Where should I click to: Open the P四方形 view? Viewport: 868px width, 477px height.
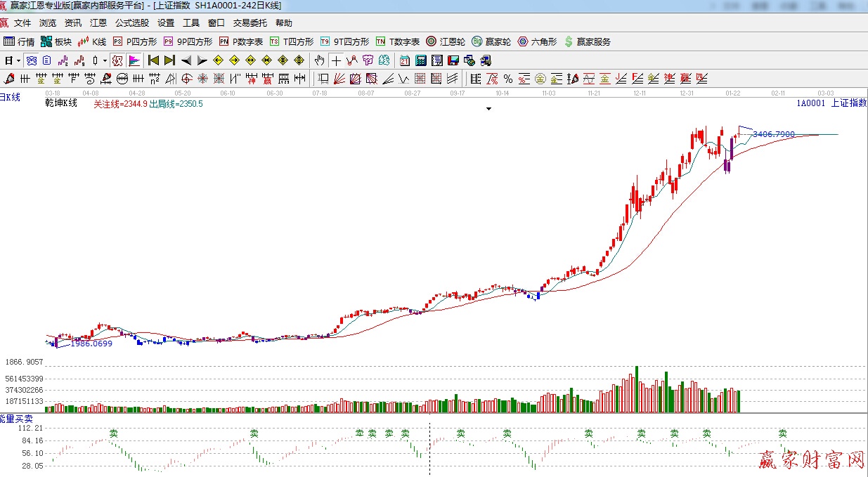click(x=135, y=41)
